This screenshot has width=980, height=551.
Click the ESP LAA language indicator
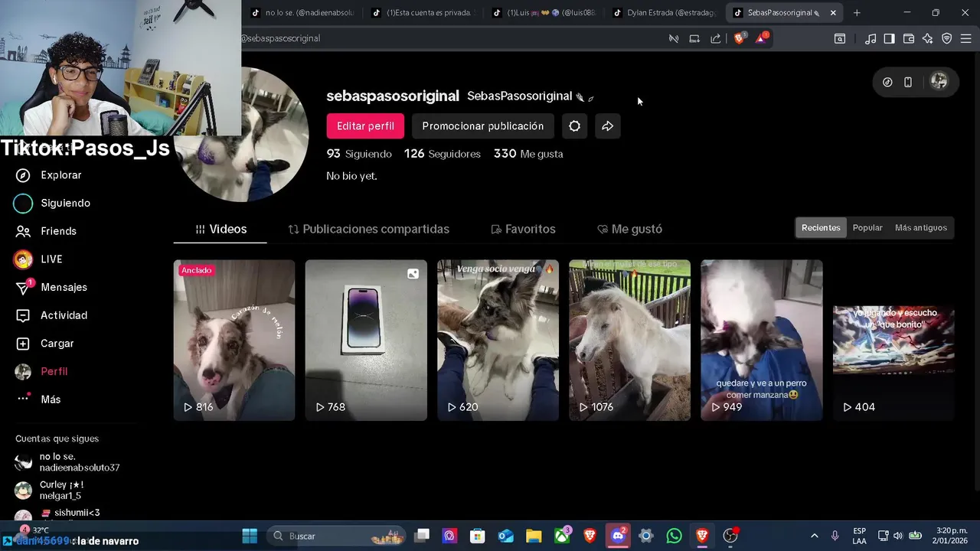pos(860,536)
